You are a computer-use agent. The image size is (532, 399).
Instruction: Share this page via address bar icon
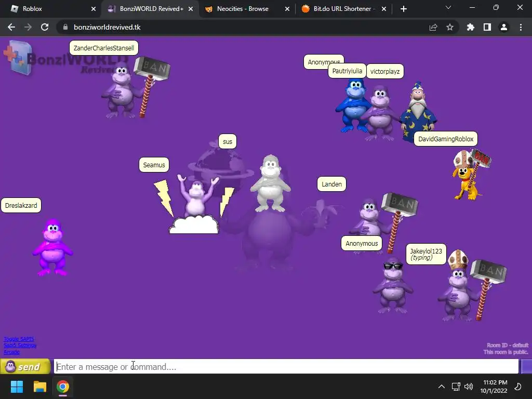[433, 27]
